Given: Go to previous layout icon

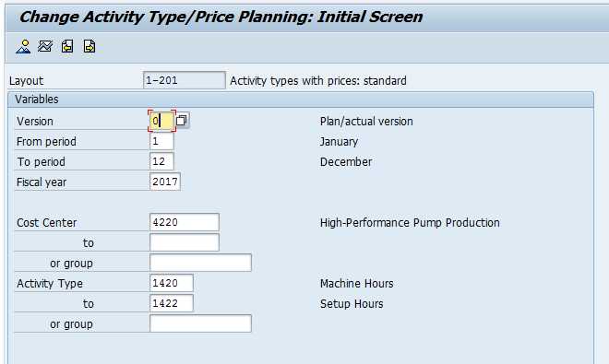Looking at the screenshot, I should [x=67, y=47].
